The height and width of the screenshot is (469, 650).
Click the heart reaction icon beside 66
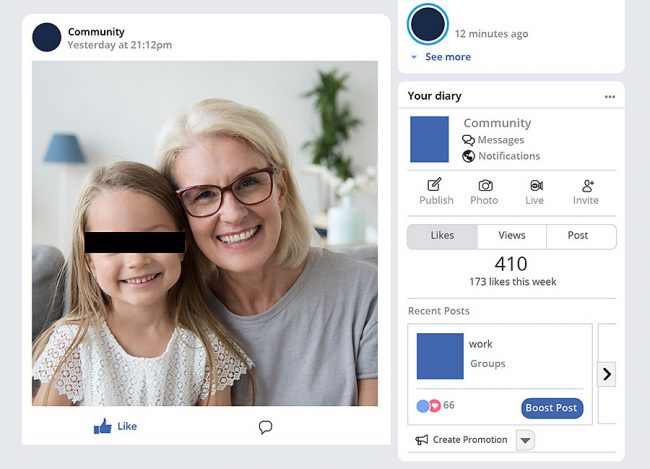pos(434,406)
